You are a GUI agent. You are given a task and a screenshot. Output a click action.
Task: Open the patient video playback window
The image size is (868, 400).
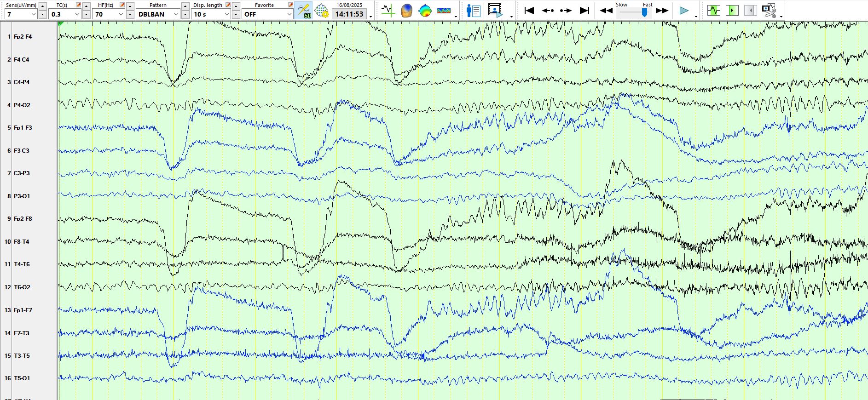click(495, 10)
